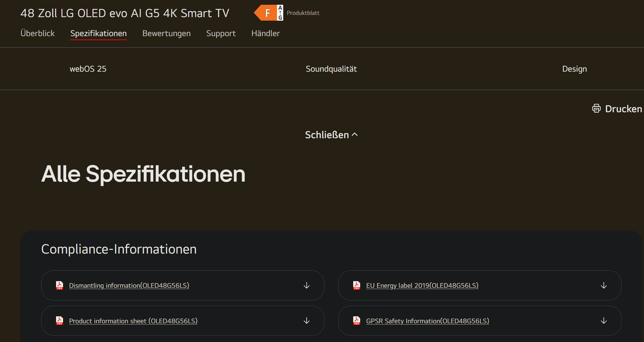Open GPSR Safety Information(OLED48G56LS) link
The height and width of the screenshot is (342, 644).
(427, 321)
